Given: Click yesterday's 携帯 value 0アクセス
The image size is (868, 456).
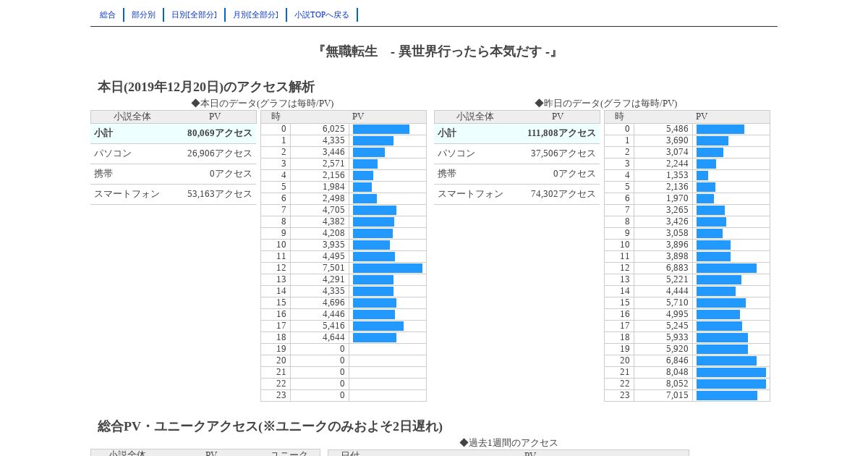Looking at the screenshot, I should tap(574, 174).
